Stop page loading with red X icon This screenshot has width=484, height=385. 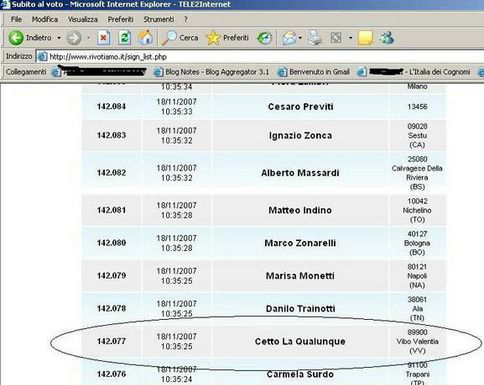point(104,38)
